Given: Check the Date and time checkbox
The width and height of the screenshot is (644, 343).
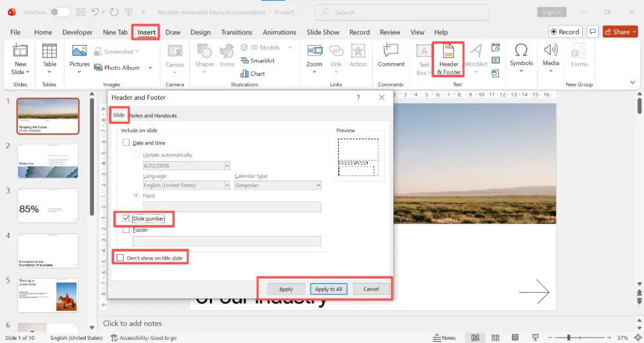Looking at the screenshot, I should pyautogui.click(x=126, y=142).
